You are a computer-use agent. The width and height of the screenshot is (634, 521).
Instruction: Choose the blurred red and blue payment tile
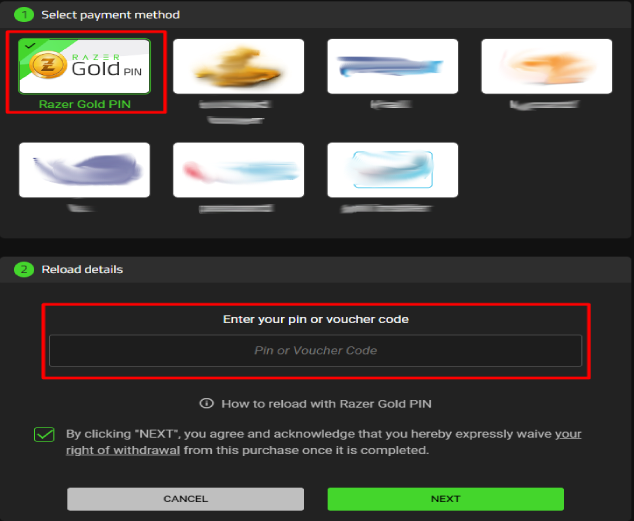(x=238, y=170)
